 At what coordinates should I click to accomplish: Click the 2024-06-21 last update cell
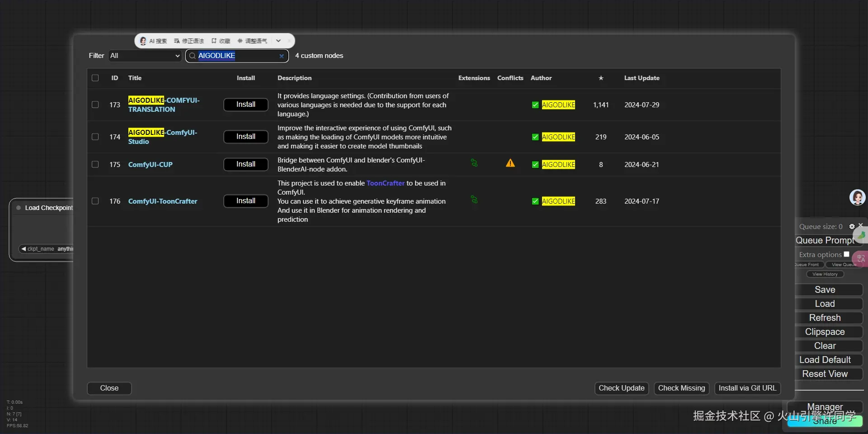(642, 165)
